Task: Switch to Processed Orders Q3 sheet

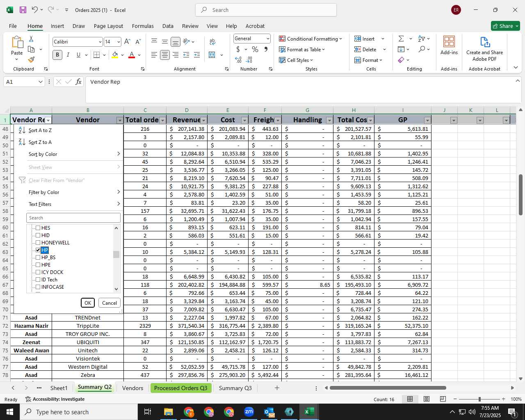Action: [180, 388]
